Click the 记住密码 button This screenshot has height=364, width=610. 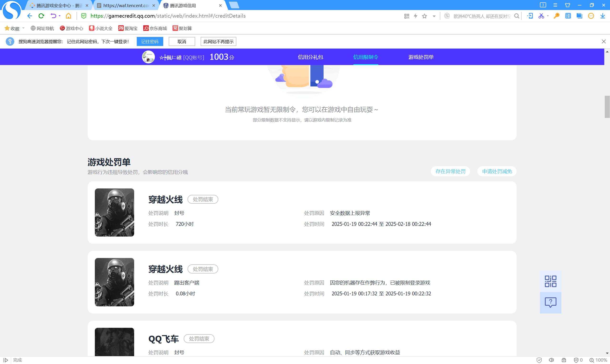pyautogui.click(x=150, y=41)
